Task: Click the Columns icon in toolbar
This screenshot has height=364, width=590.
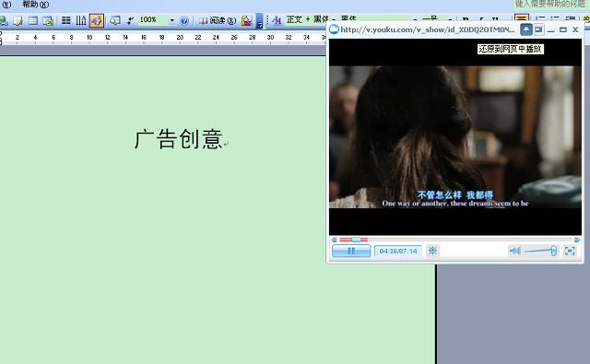Action: 65,20
